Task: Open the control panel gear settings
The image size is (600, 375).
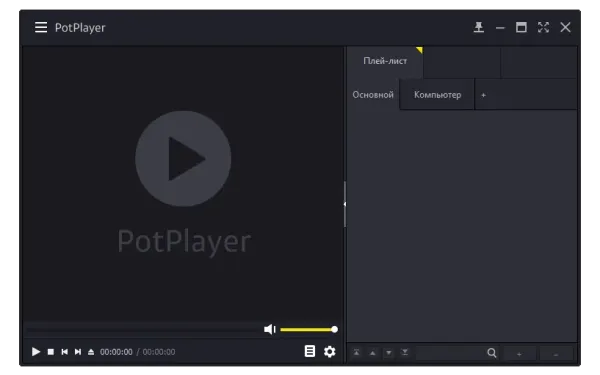Action: (x=329, y=351)
